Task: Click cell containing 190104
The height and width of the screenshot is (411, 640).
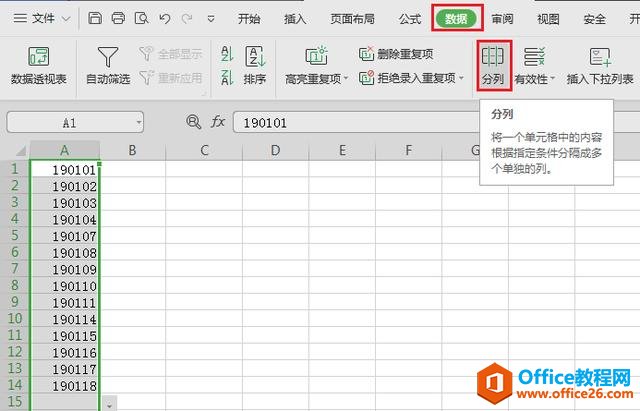Action: pos(65,219)
